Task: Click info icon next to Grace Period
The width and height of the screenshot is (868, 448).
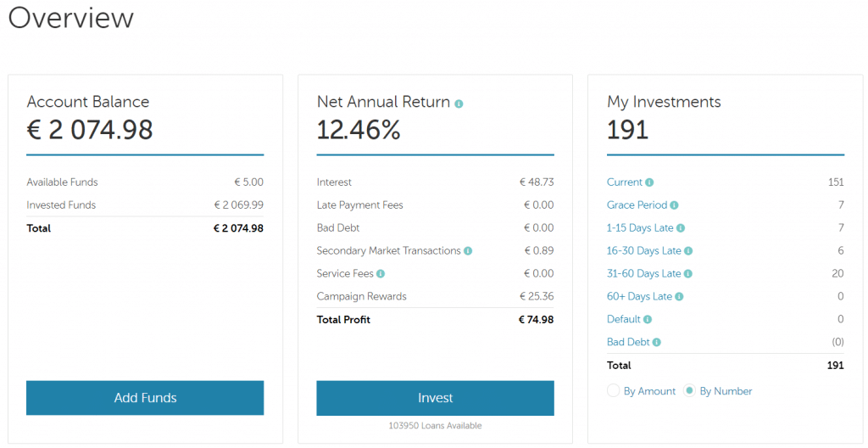Action: coord(675,205)
